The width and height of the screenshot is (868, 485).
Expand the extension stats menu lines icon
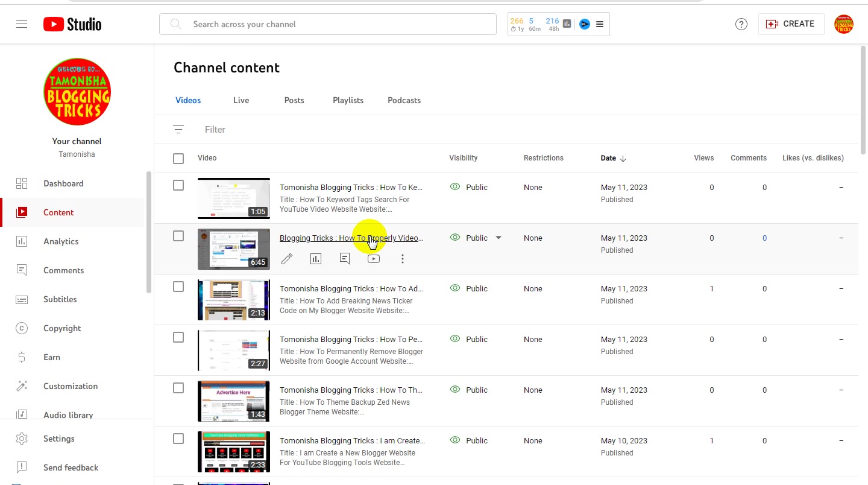click(600, 24)
